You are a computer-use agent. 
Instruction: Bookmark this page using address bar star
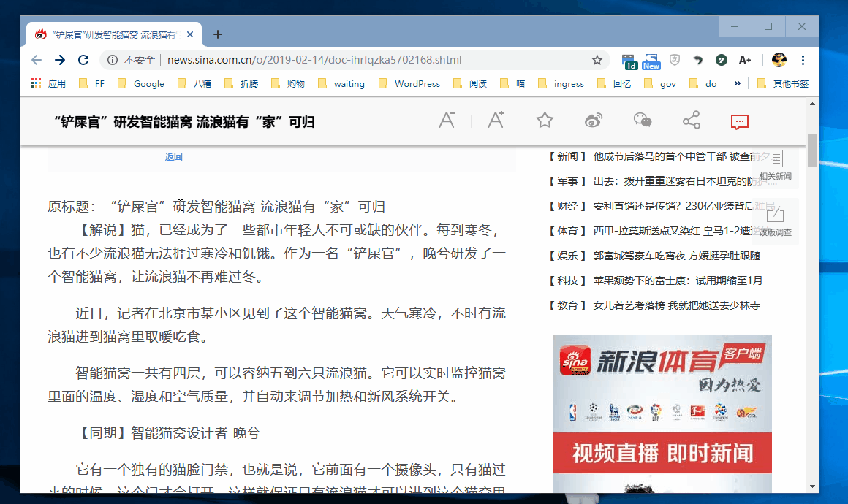click(x=597, y=60)
